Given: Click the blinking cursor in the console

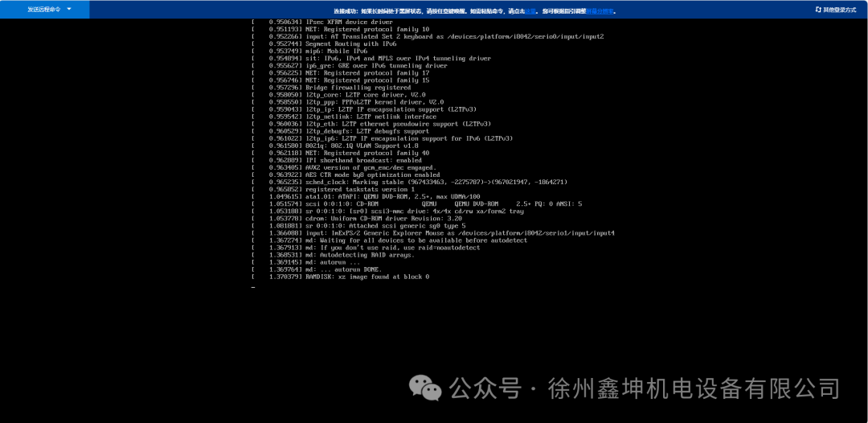Looking at the screenshot, I should [253, 287].
